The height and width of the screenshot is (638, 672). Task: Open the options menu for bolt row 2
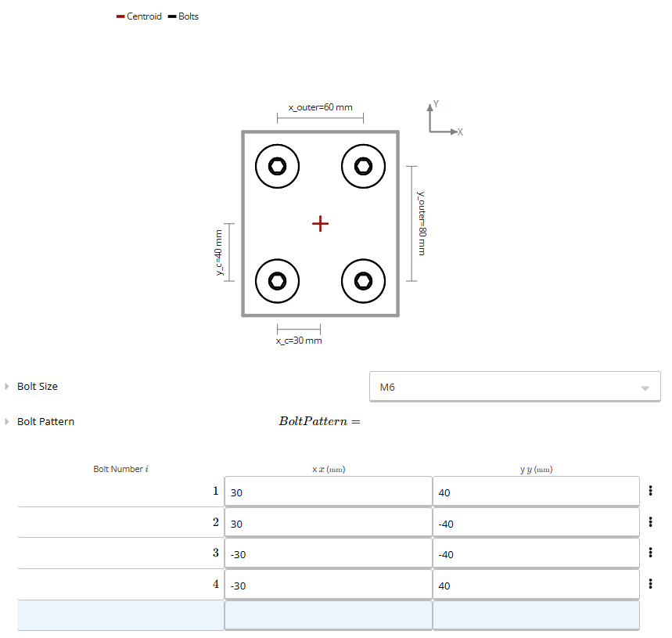650,522
